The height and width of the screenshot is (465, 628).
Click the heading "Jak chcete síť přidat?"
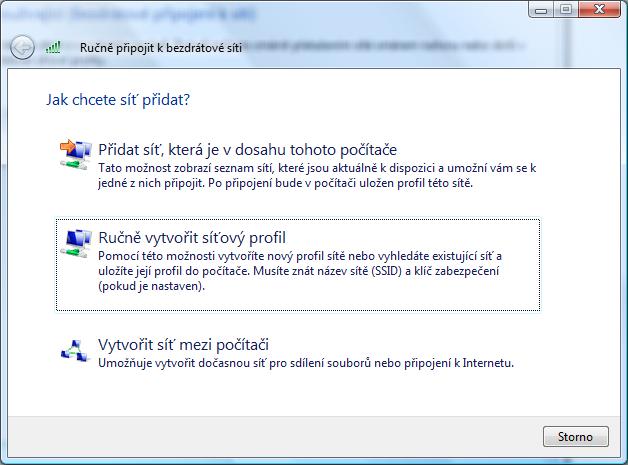pos(118,100)
